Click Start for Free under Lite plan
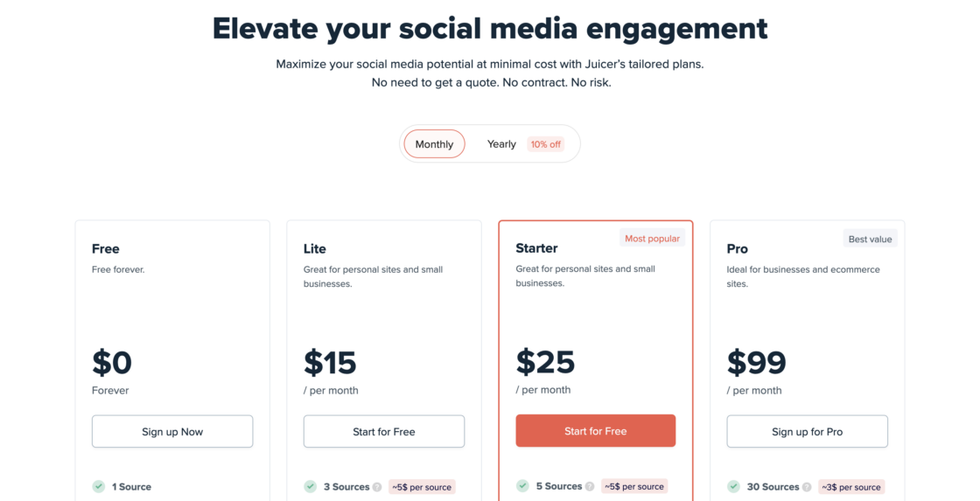The image size is (980, 501). pyautogui.click(x=384, y=431)
